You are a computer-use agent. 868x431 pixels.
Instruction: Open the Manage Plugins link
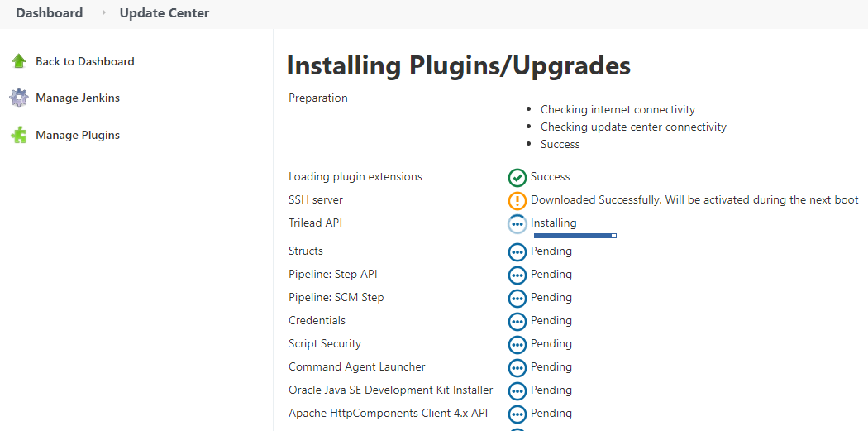pyautogui.click(x=78, y=135)
